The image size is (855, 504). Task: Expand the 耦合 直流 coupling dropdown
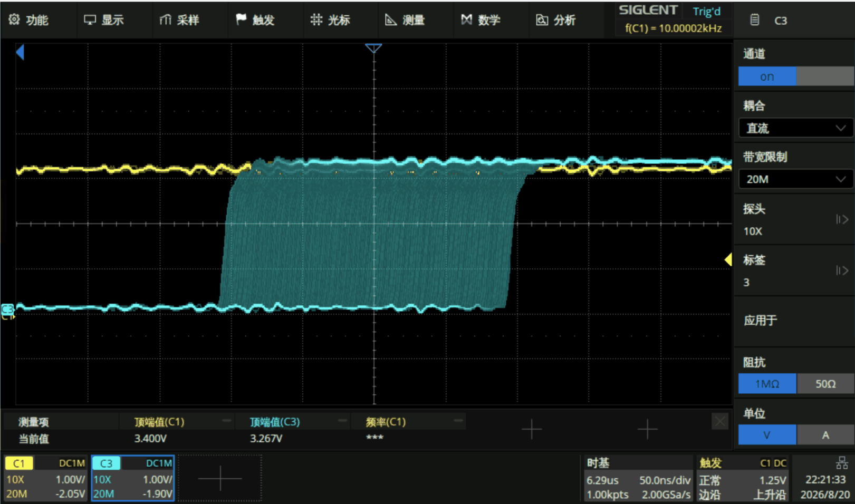[x=796, y=128]
